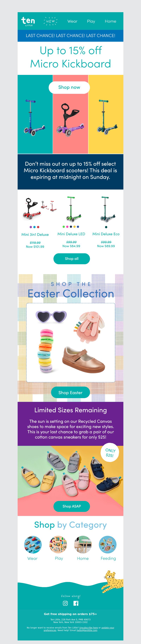Viewport: 141px width, 644px height.
Task: Open the Home menu in header
Action: (x=110, y=21)
